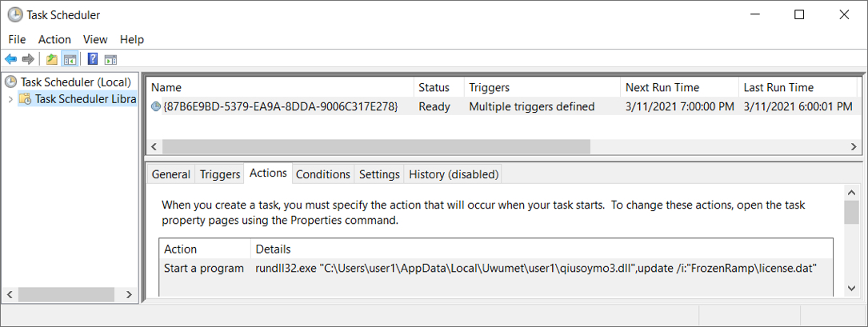This screenshot has width=868, height=327.
Task: Switch to the Triggers tab
Action: point(220,174)
